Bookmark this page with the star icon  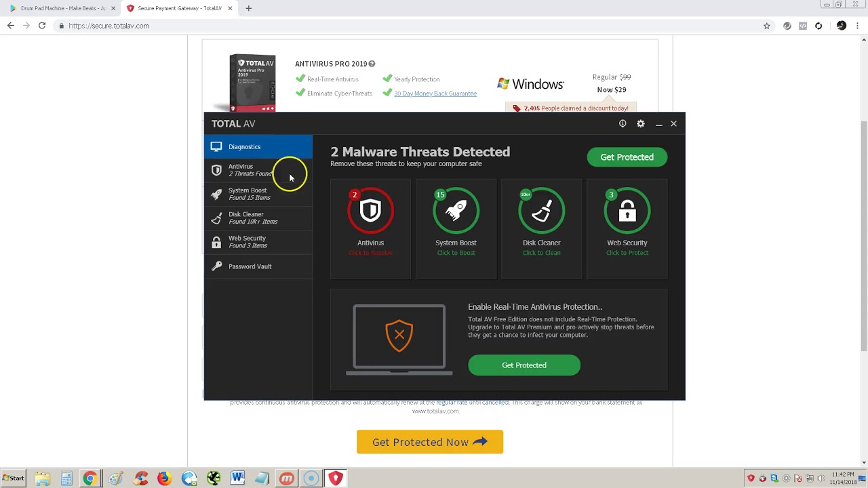pos(767,26)
